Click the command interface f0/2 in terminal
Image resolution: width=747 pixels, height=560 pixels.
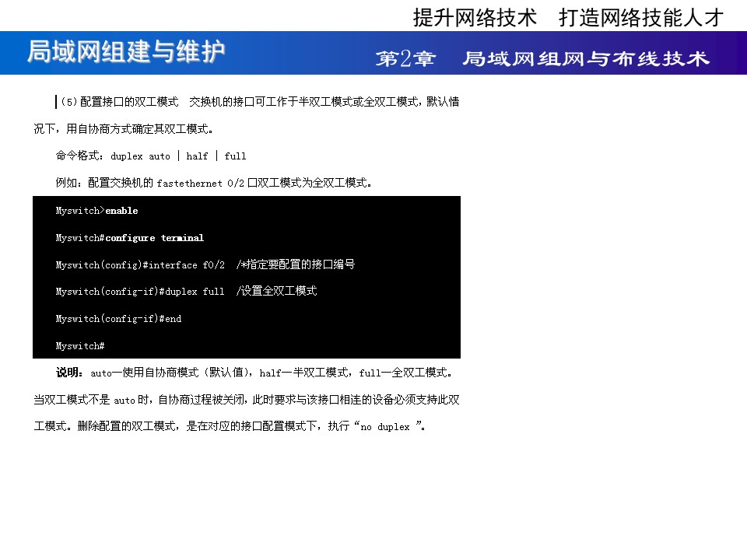(186, 264)
